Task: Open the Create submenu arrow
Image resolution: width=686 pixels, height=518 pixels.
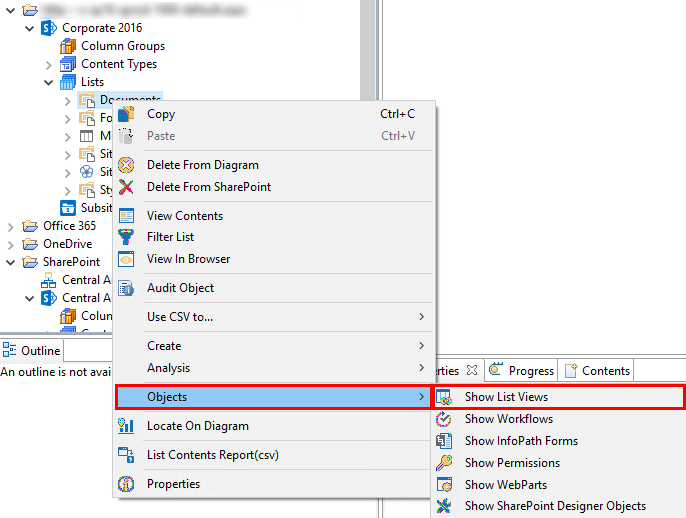Action: [421, 346]
